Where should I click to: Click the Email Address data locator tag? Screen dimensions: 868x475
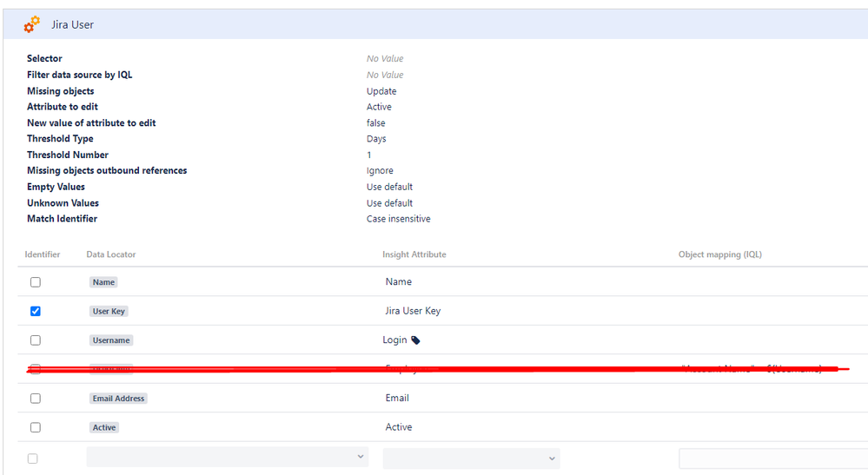118,398
